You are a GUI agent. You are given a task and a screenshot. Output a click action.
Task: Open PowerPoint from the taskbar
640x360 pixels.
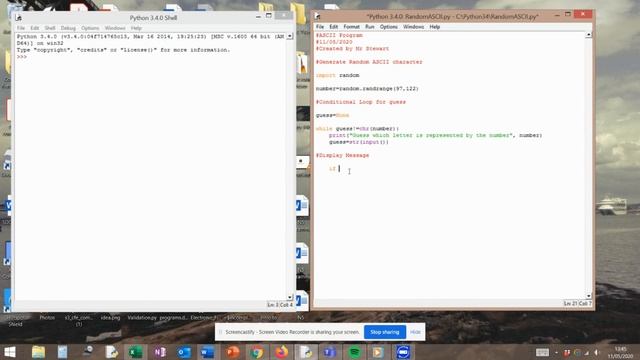(x=232, y=352)
